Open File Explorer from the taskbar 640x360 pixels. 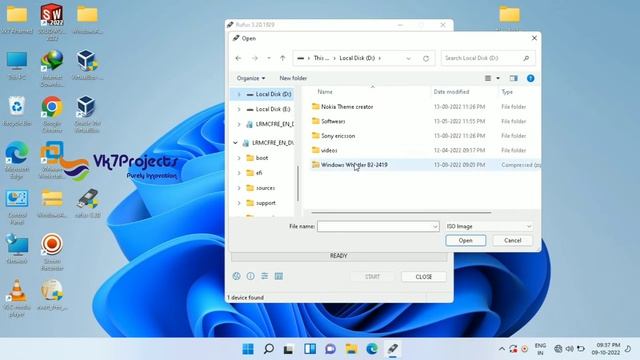pyautogui.click(x=351, y=349)
